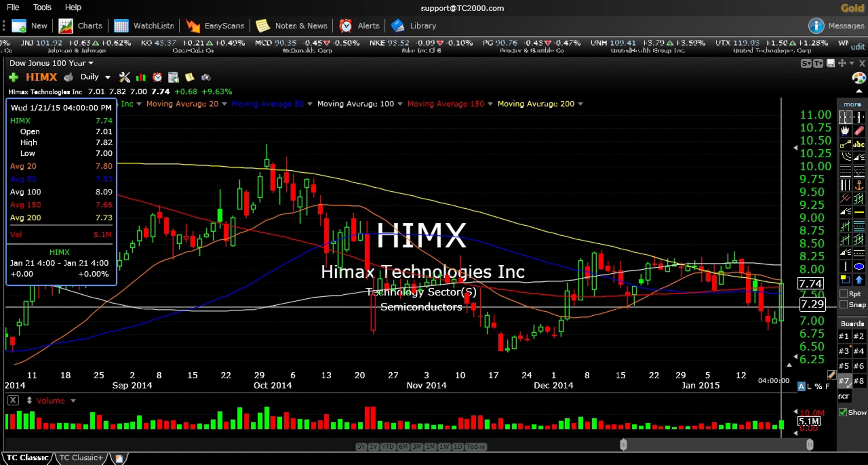Open EasyScans from the toolbar

[215, 26]
